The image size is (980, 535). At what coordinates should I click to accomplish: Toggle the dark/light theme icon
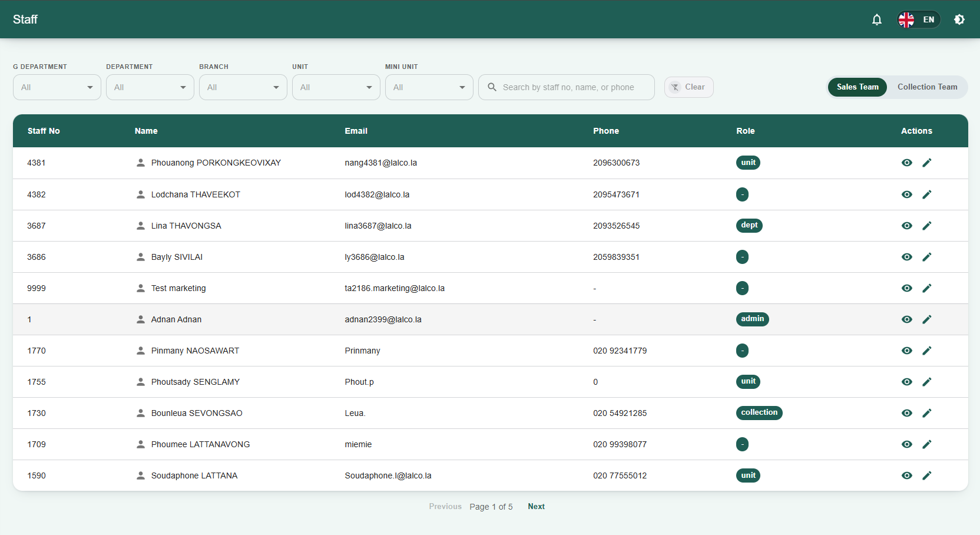click(959, 19)
